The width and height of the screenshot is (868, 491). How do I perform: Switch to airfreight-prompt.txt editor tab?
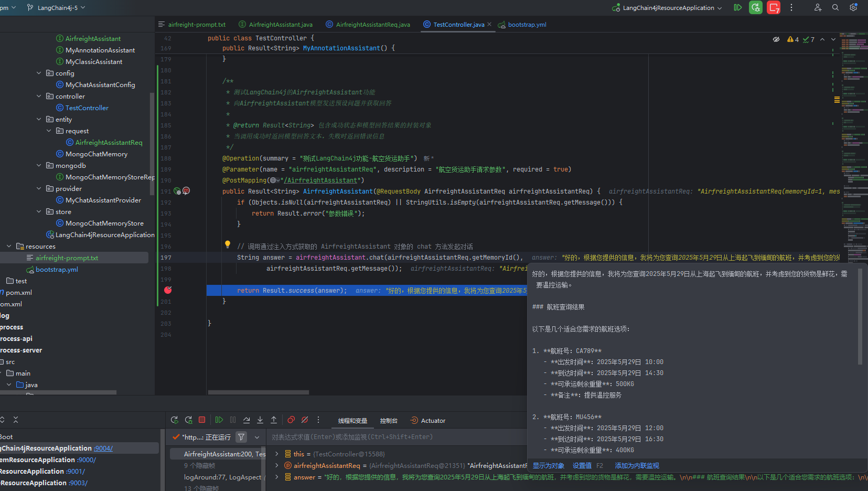[x=192, y=25]
